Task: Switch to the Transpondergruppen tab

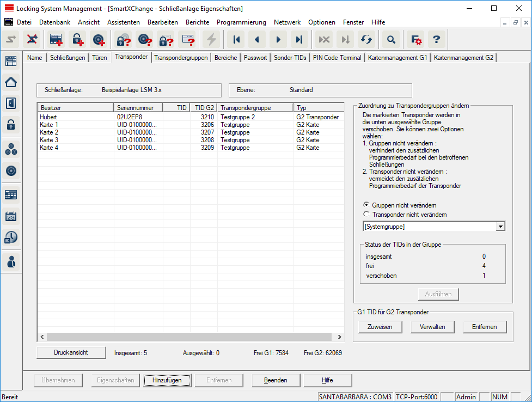Action: coord(181,58)
